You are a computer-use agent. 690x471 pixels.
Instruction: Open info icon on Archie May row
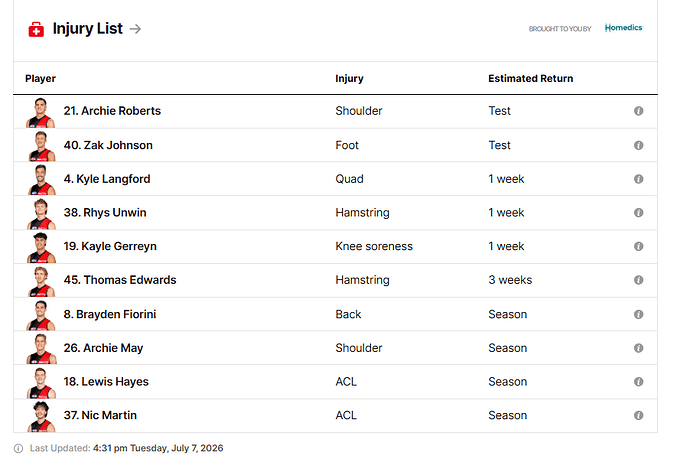(639, 348)
